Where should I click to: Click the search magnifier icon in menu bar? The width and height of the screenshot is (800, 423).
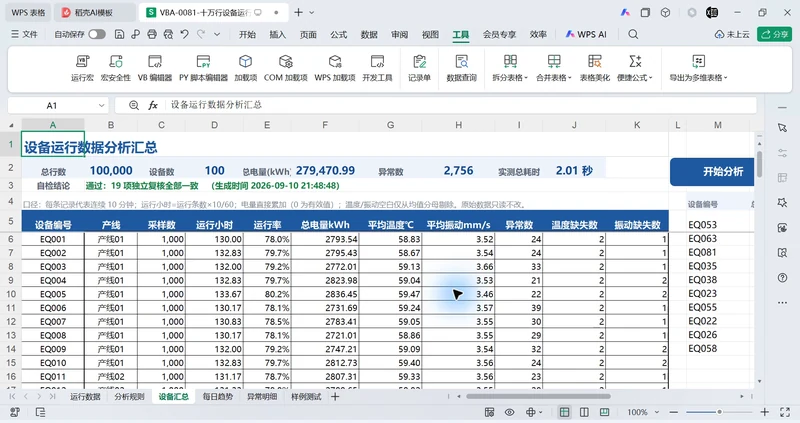pos(633,34)
